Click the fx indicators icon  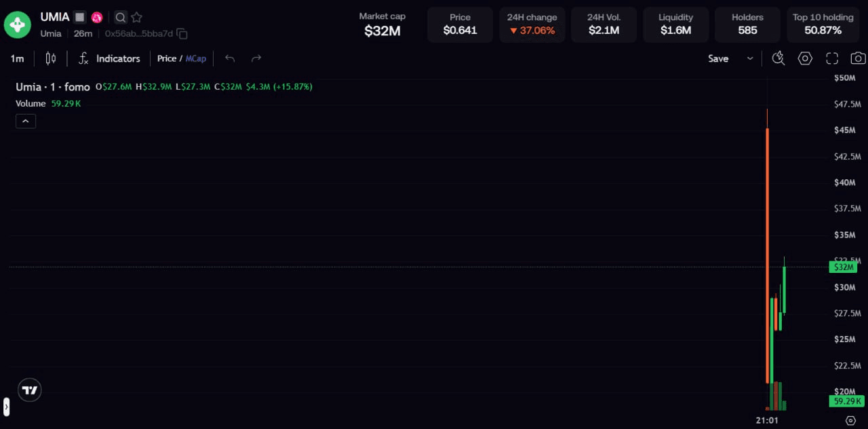tap(83, 58)
